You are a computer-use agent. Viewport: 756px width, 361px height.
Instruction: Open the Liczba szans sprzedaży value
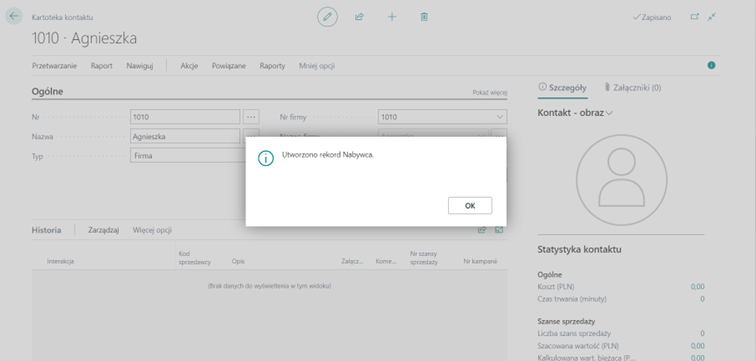(x=702, y=333)
